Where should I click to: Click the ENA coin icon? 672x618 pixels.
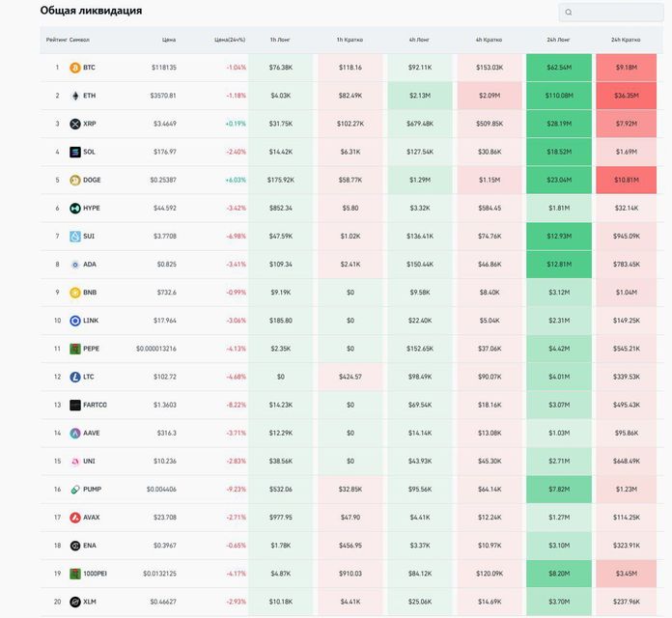pos(75,546)
